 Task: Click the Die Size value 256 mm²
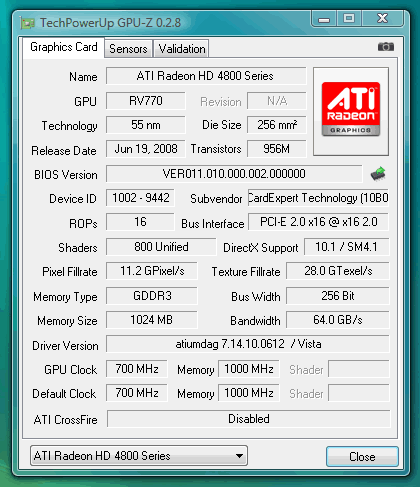point(277,125)
